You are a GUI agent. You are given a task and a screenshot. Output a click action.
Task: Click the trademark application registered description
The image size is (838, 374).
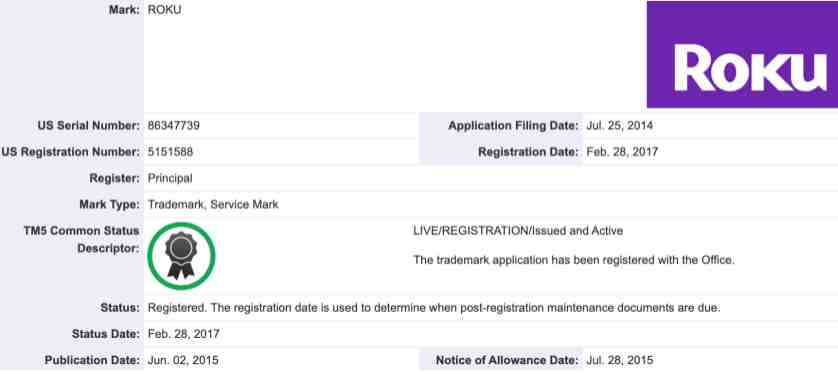tap(574, 260)
